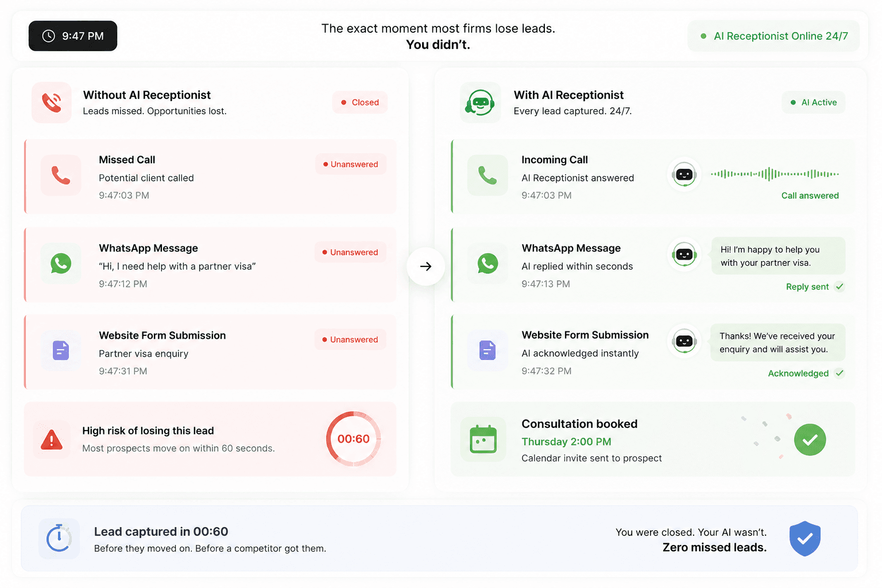Click the green circle checkmark icon
The height and width of the screenshot is (588, 882).
[810, 440]
